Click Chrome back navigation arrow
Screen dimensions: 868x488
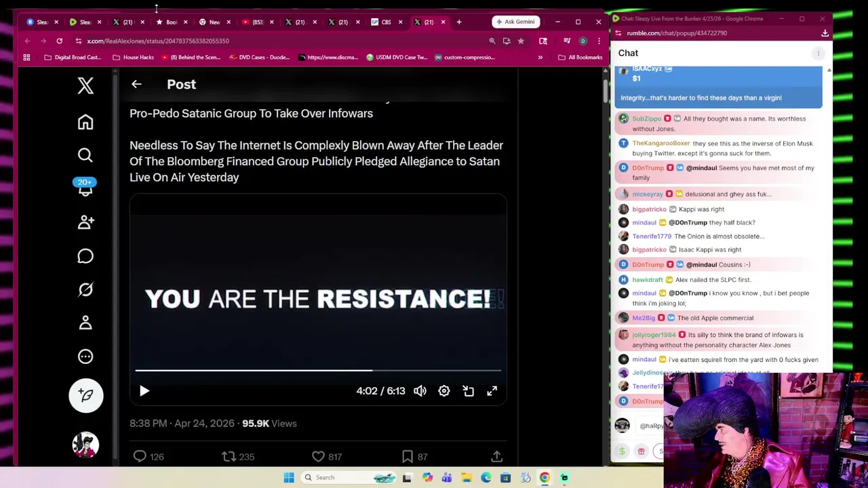(28, 41)
